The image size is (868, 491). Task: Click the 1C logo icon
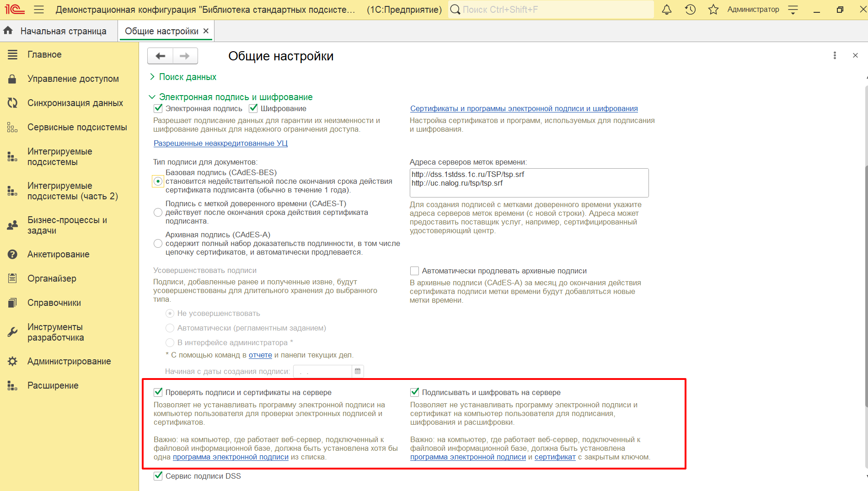(x=15, y=10)
